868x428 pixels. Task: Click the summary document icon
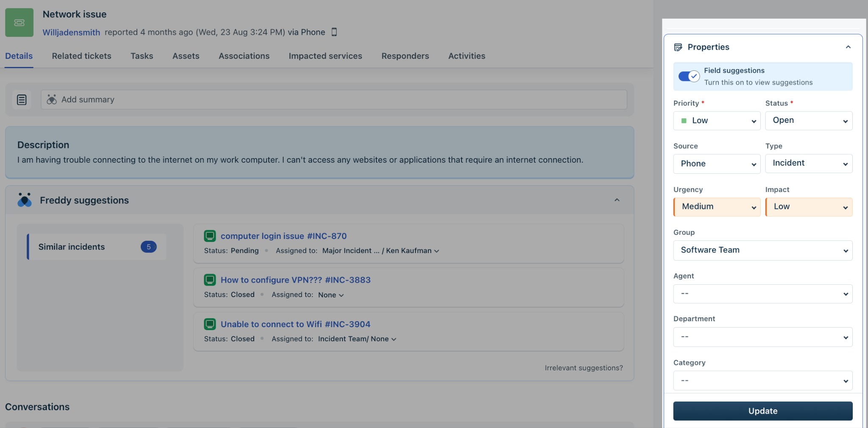click(x=22, y=100)
